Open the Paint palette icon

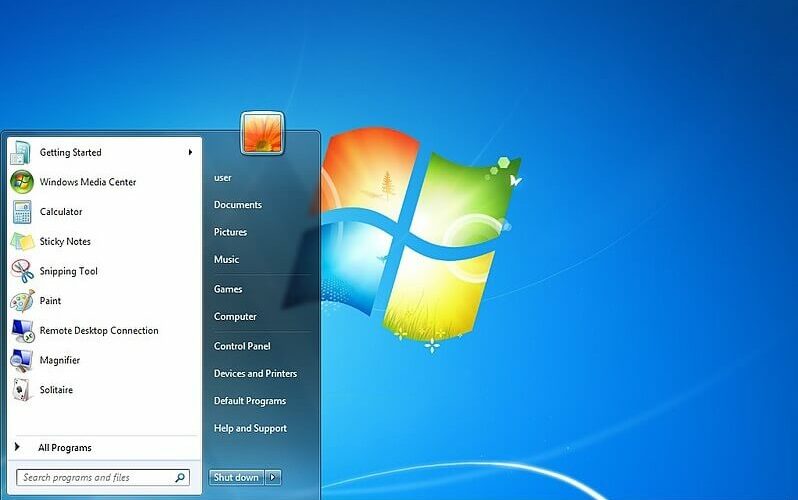pos(22,301)
